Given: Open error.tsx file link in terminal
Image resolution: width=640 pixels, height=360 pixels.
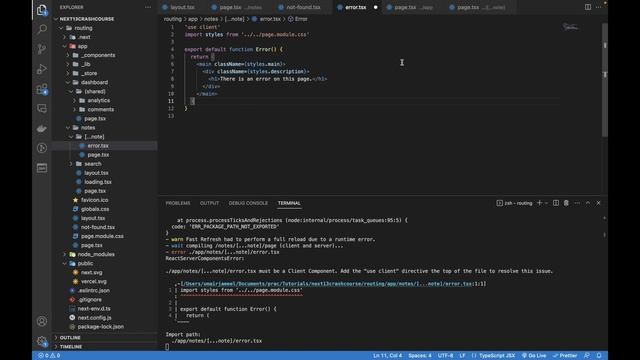Looking at the screenshot, I should pos(326,284).
